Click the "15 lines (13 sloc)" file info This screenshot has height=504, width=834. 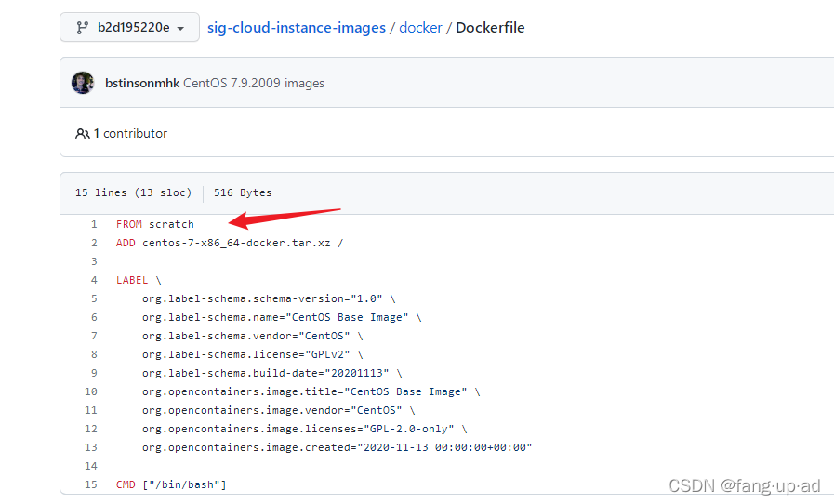point(134,192)
